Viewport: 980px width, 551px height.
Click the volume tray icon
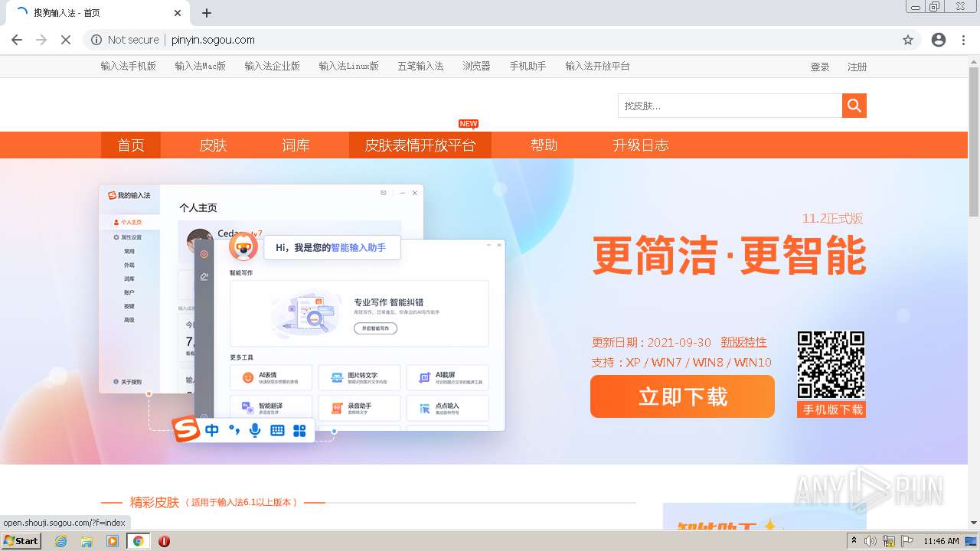click(x=871, y=541)
